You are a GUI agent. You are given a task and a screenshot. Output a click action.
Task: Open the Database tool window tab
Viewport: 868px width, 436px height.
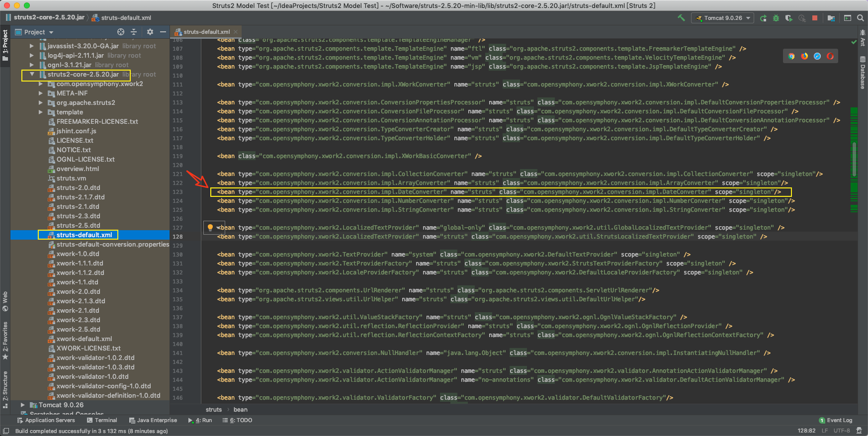863,73
